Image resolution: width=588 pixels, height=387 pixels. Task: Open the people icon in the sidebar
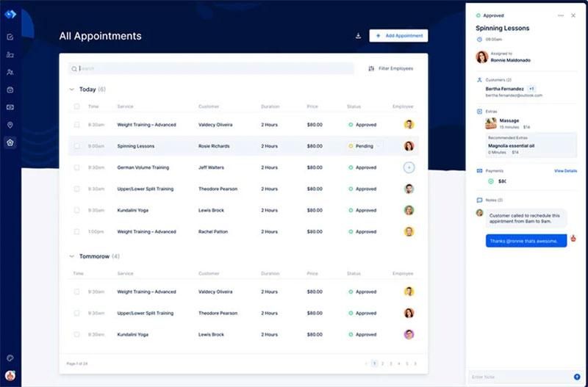10,72
